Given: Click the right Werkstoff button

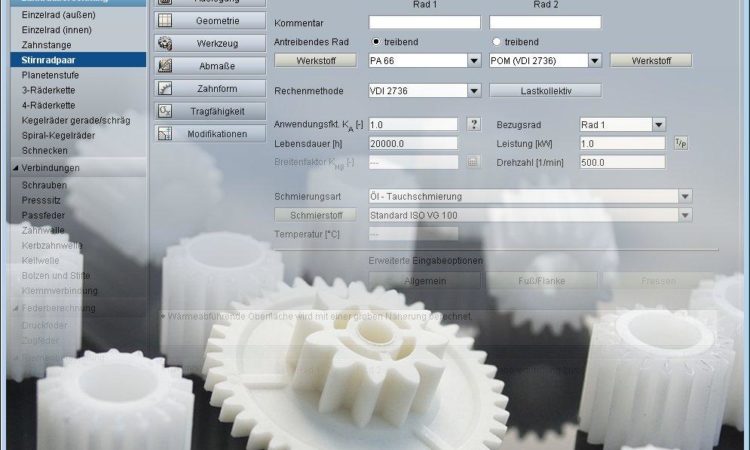Looking at the screenshot, I should tap(651, 61).
